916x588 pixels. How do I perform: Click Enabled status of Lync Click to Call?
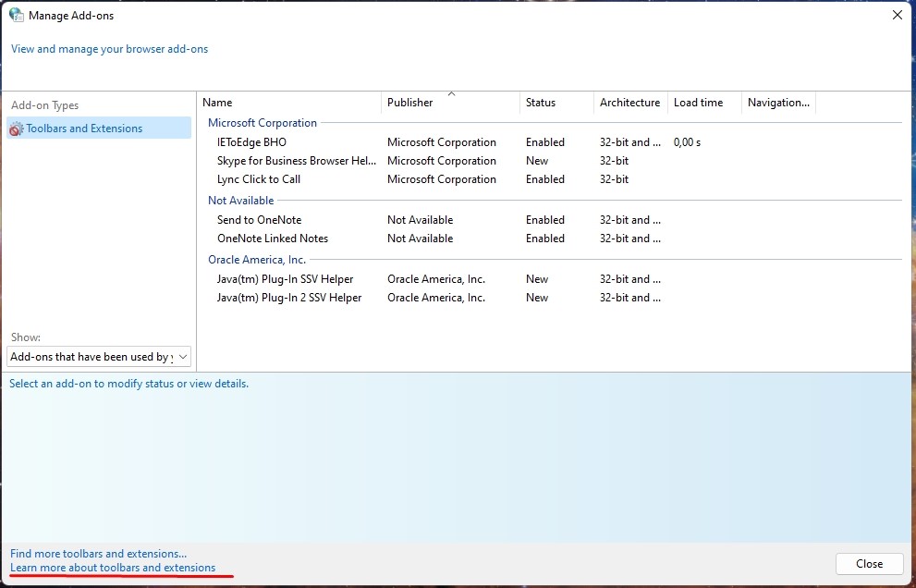[x=545, y=179]
